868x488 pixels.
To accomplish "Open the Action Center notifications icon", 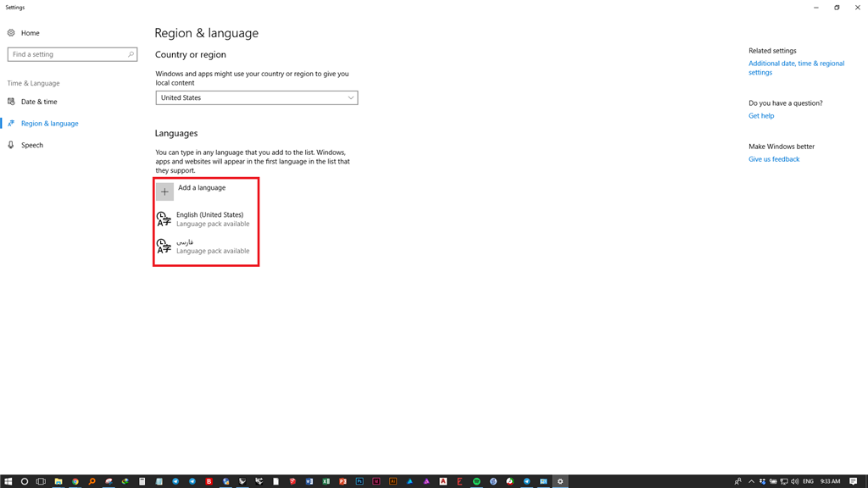I will [x=853, y=481].
